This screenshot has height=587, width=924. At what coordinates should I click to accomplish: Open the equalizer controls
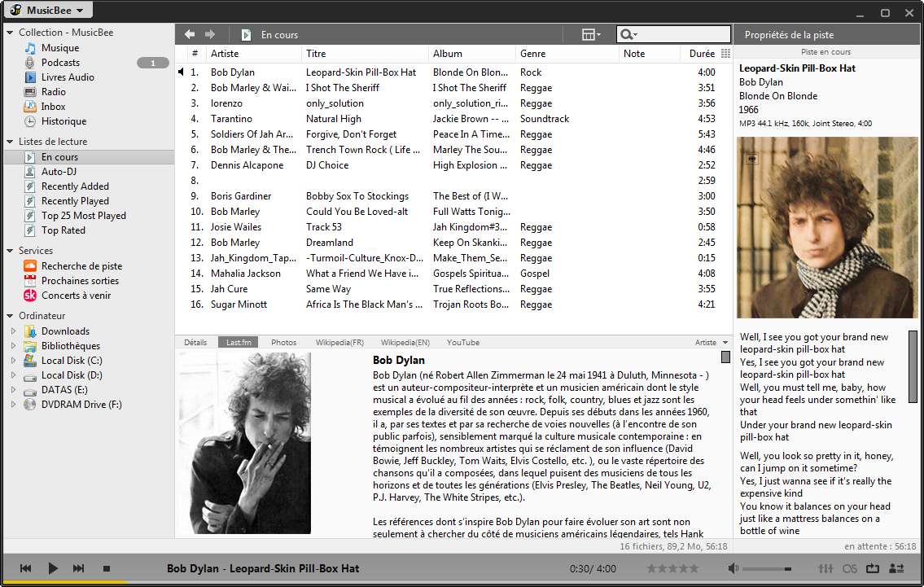825,569
